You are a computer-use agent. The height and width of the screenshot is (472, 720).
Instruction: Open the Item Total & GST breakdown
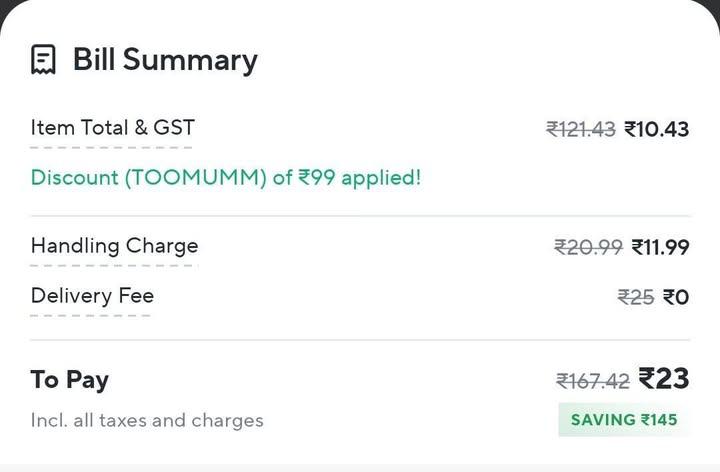pyautogui.click(x=112, y=128)
